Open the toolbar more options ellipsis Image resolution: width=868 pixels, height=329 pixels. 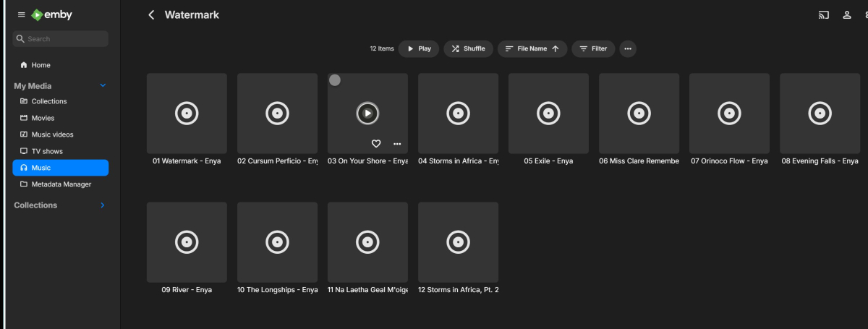628,48
